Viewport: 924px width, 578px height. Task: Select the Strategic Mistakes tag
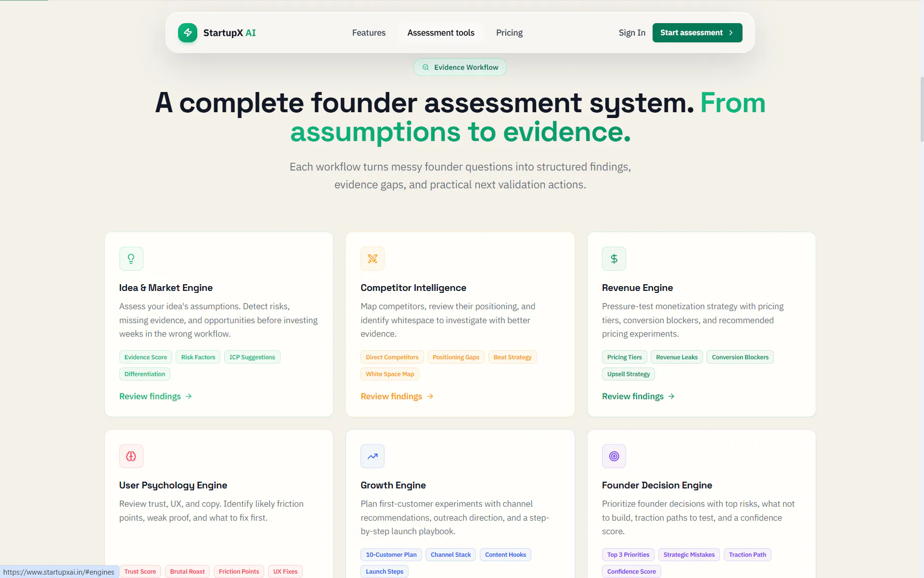click(689, 554)
